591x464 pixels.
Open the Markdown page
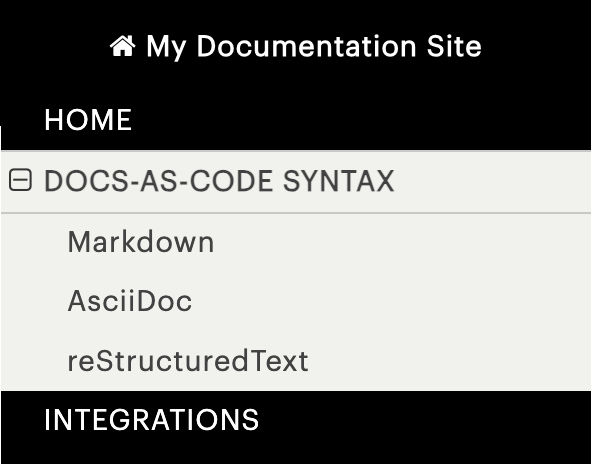tap(296, 242)
